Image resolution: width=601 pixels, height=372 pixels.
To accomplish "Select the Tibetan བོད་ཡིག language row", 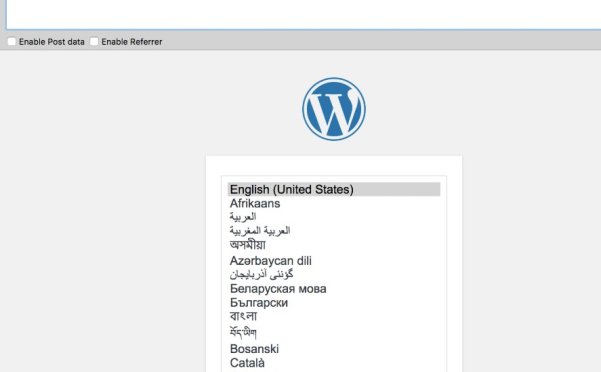I will click(x=334, y=333).
